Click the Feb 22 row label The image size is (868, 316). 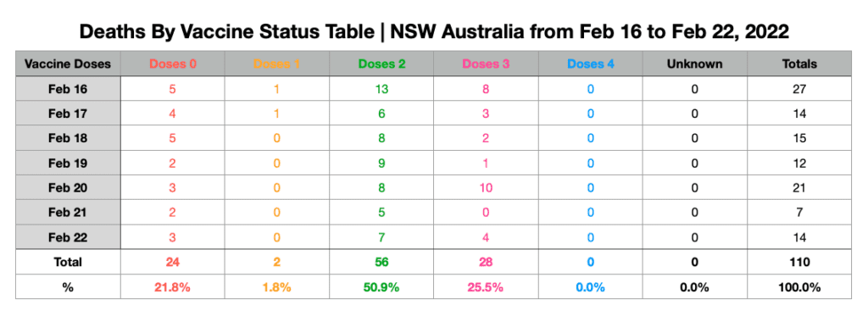pyautogui.click(x=68, y=237)
